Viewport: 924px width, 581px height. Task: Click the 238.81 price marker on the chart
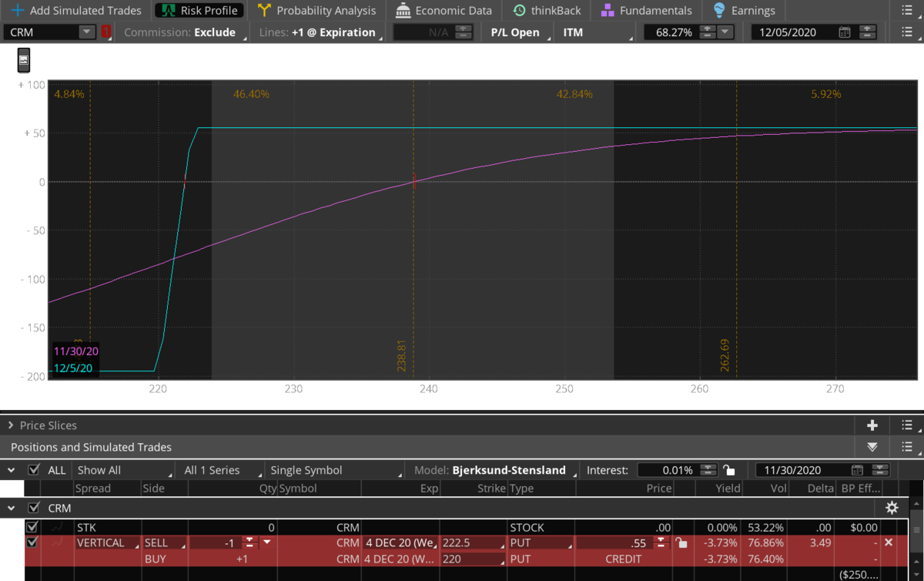[402, 356]
